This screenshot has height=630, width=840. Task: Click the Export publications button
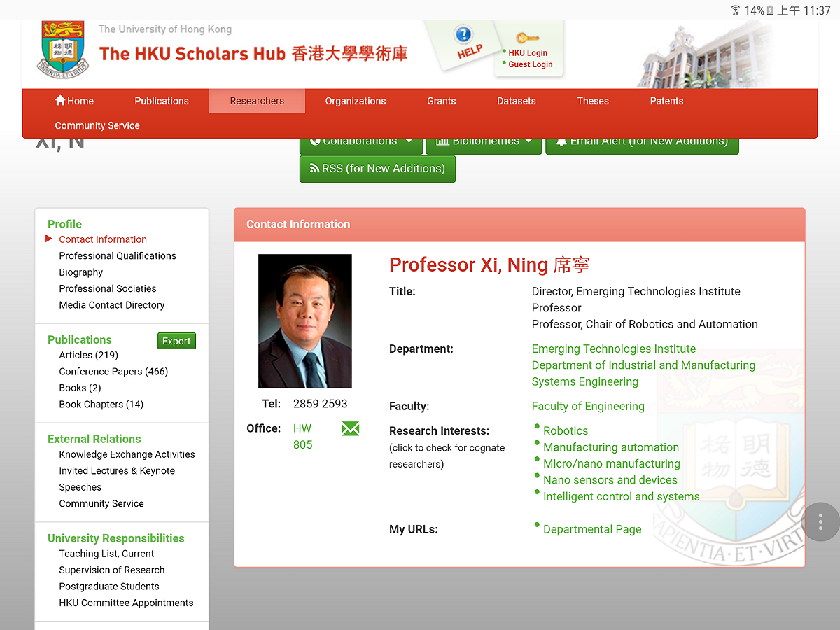point(176,341)
